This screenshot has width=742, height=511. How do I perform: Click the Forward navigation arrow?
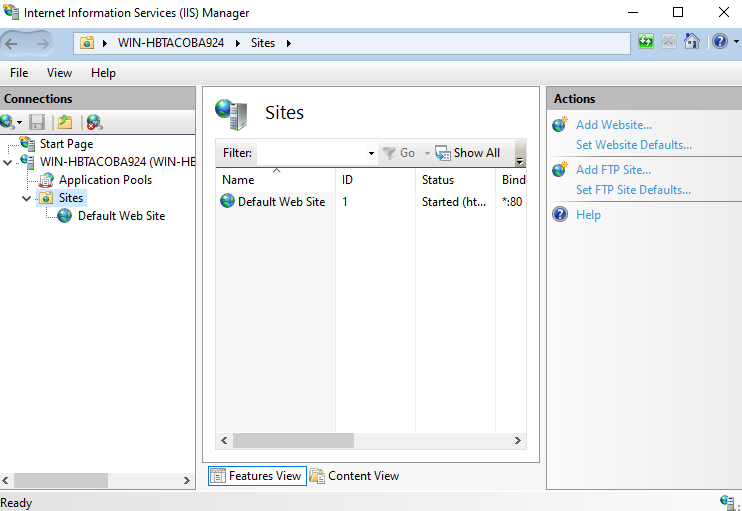click(43, 44)
